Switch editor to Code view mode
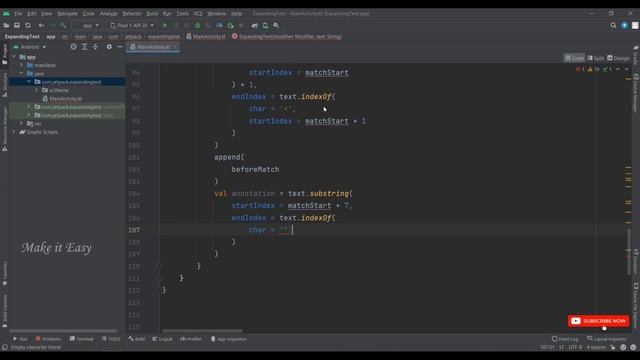 point(574,58)
